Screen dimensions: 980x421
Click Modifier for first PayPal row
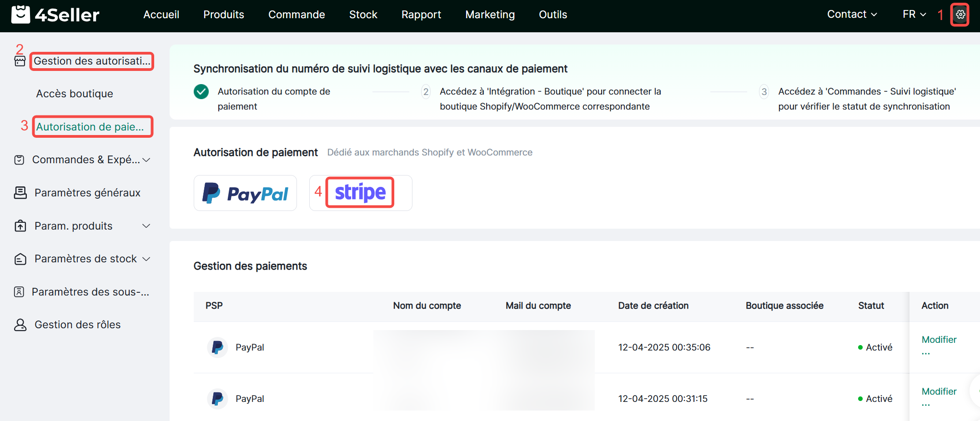point(939,340)
